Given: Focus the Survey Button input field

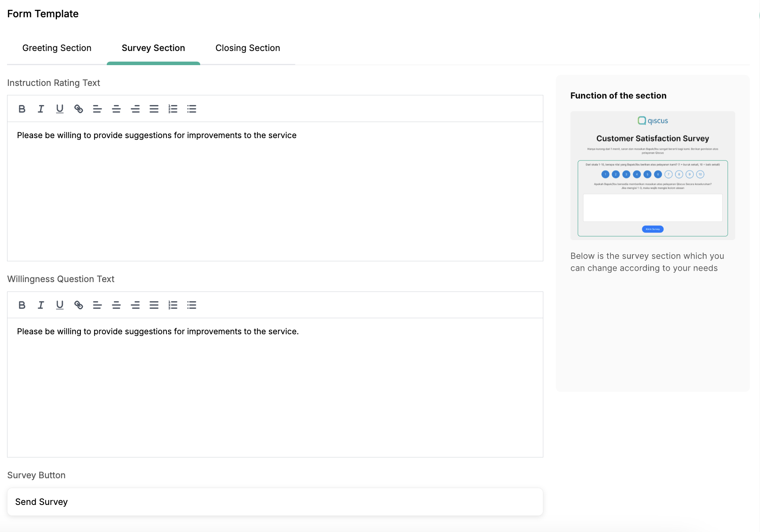Looking at the screenshot, I should coord(275,502).
